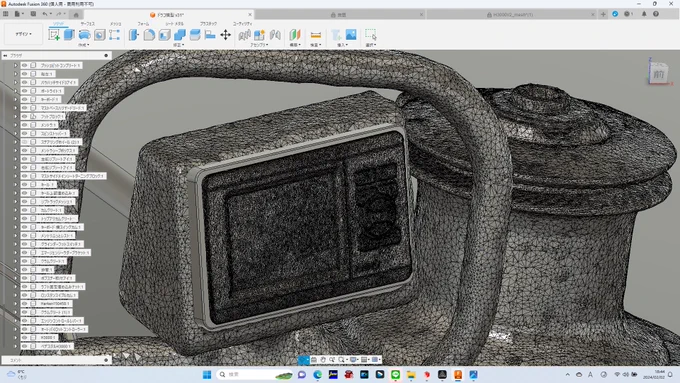Screen dimensions: 680x383
Task: Toggle visibility eye of キーボード:1
Action: [25, 99]
